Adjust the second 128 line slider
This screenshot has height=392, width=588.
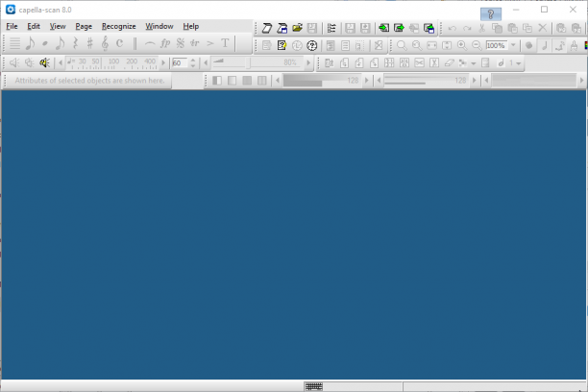pos(427,81)
